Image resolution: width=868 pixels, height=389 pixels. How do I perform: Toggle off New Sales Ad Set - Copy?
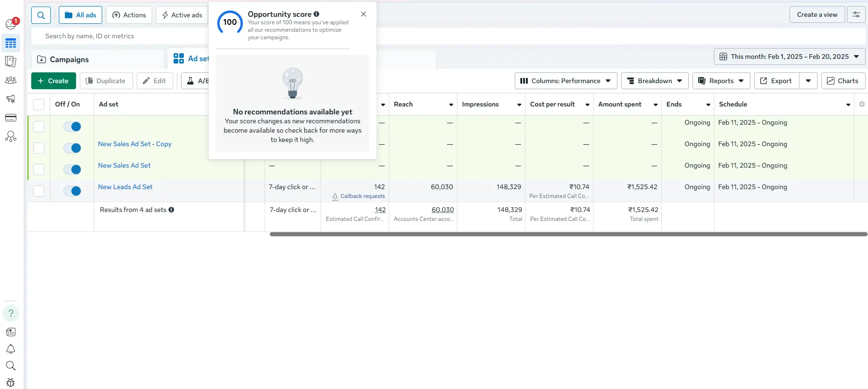[x=72, y=148]
